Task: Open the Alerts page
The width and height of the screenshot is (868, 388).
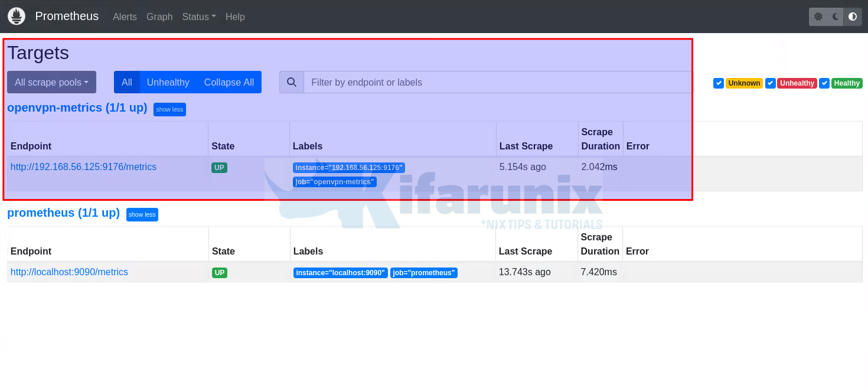Action: (125, 17)
